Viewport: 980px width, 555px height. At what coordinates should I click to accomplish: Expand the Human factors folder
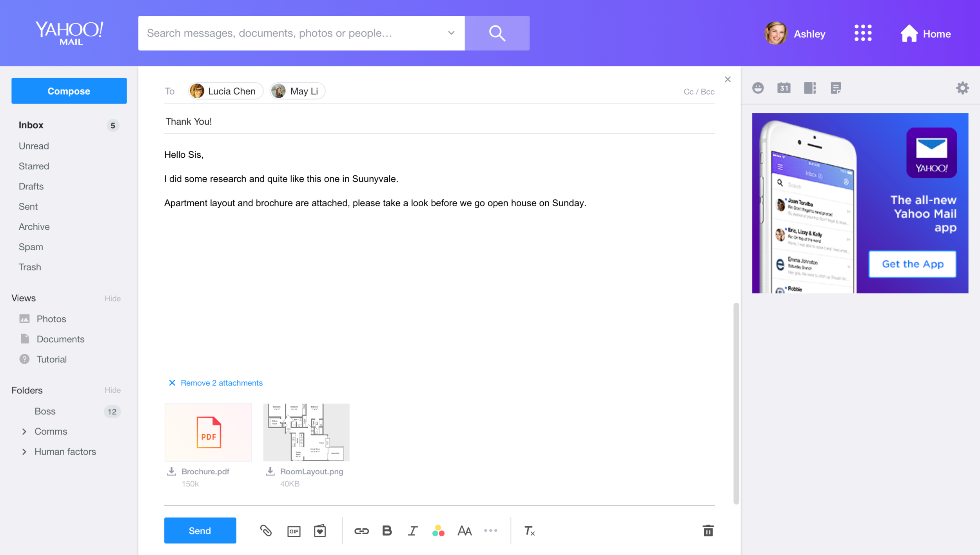[x=24, y=452]
